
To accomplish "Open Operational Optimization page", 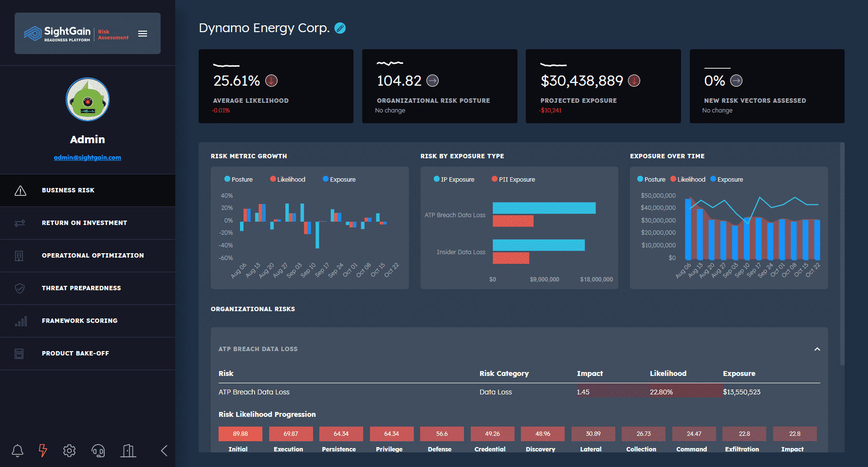I will click(88, 256).
